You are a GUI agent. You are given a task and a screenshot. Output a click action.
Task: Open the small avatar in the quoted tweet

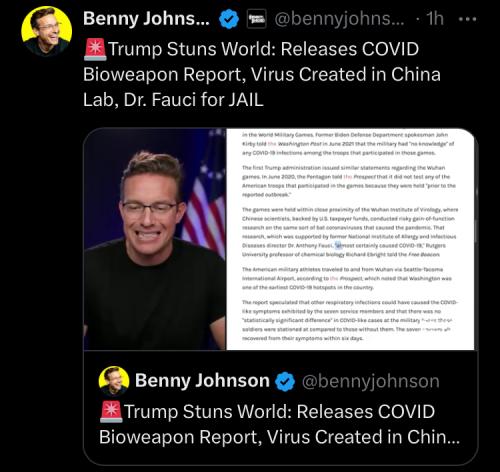pos(114,381)
